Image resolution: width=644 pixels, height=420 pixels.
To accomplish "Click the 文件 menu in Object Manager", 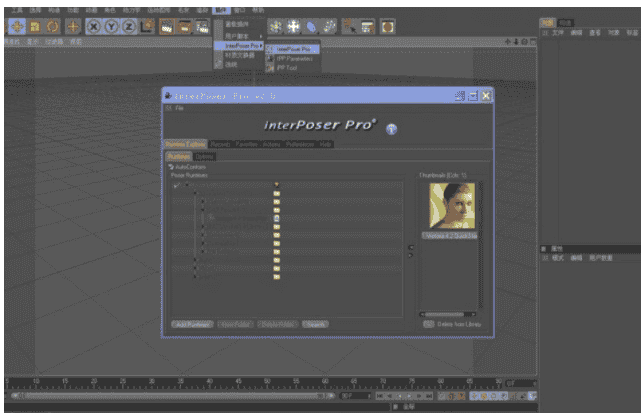I will coord(558,33).
